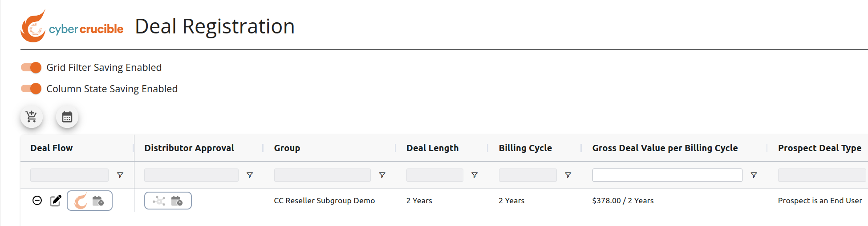
Task: Open the calendar round button
Action: [67, 117]
